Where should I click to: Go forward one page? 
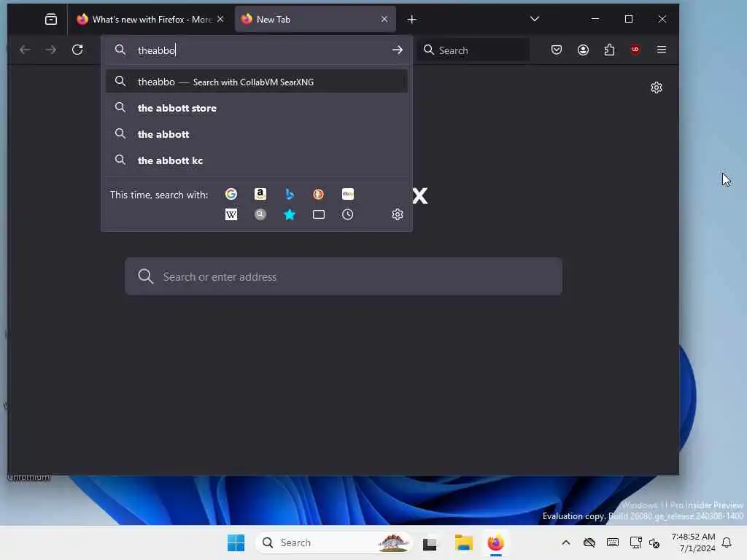click(x=50, y=50)
